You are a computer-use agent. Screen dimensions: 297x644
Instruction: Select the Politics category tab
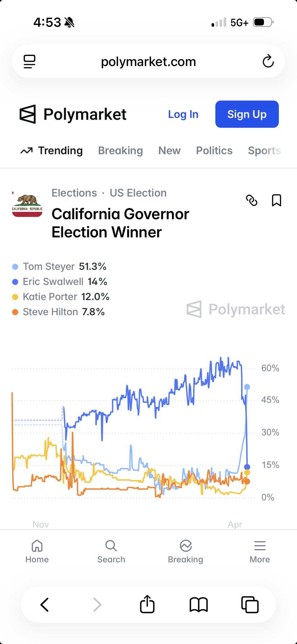214,151
